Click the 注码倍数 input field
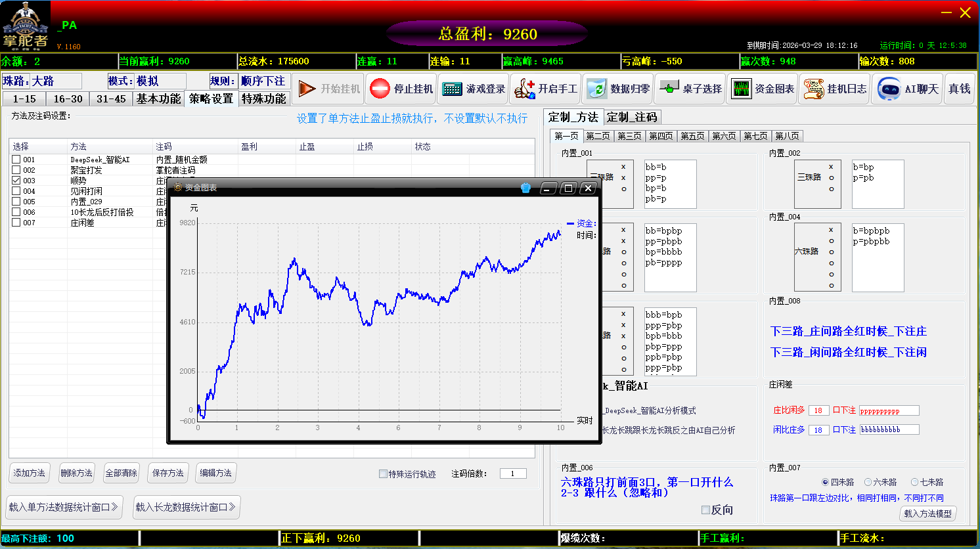The image size is (980, 549). [x=512, y=473]
